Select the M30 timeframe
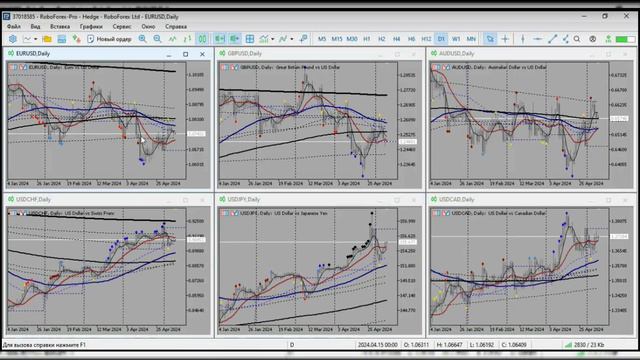Image resolution: width=640 pixels, height=360 pixels. 352,39
